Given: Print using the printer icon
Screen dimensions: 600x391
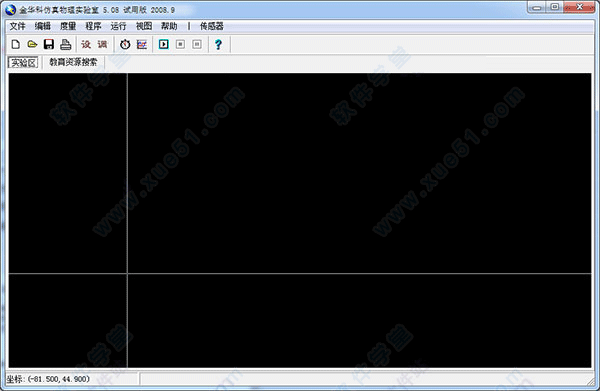Looking at the screenshot, I should click(x=65, y=44).
